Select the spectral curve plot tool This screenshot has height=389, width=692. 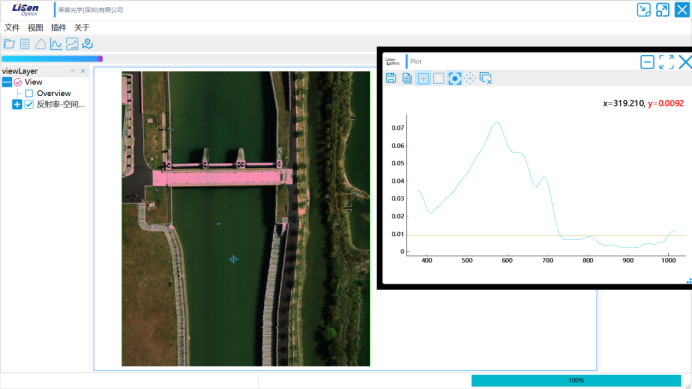tap(56, 44)
